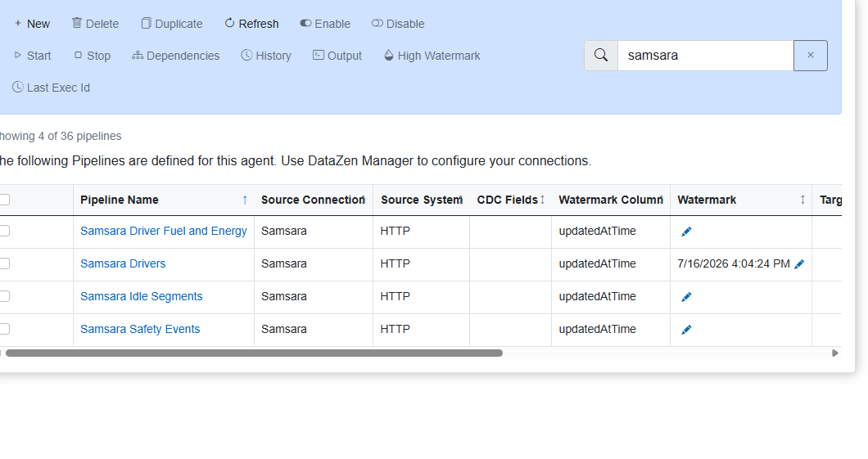
Task: Edit watermark for Samsara Driver Fuel and Energy
Action: [x=686, y=232]
